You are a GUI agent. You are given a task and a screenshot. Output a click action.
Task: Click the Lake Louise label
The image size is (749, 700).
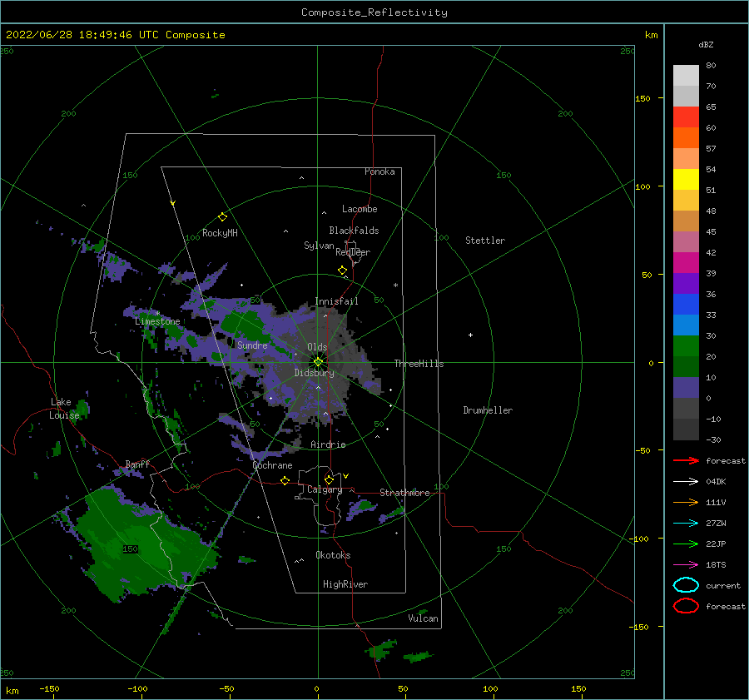pos(64,409)
